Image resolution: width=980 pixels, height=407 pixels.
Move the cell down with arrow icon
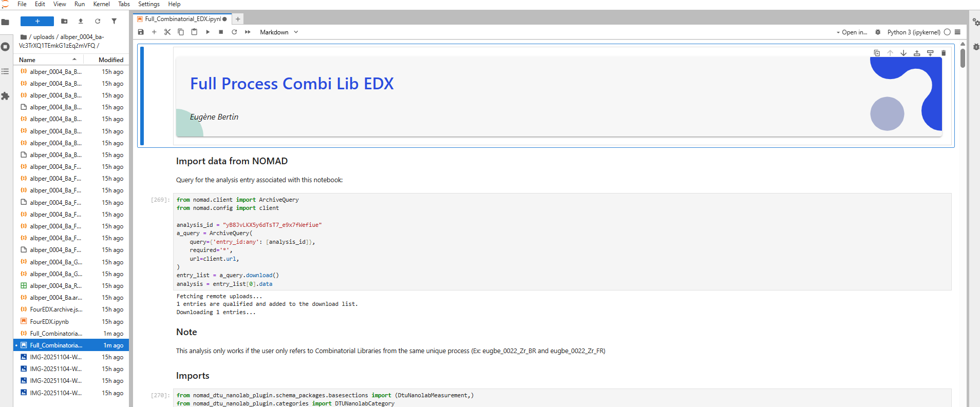pyautogui.click(x=903, y=53)
